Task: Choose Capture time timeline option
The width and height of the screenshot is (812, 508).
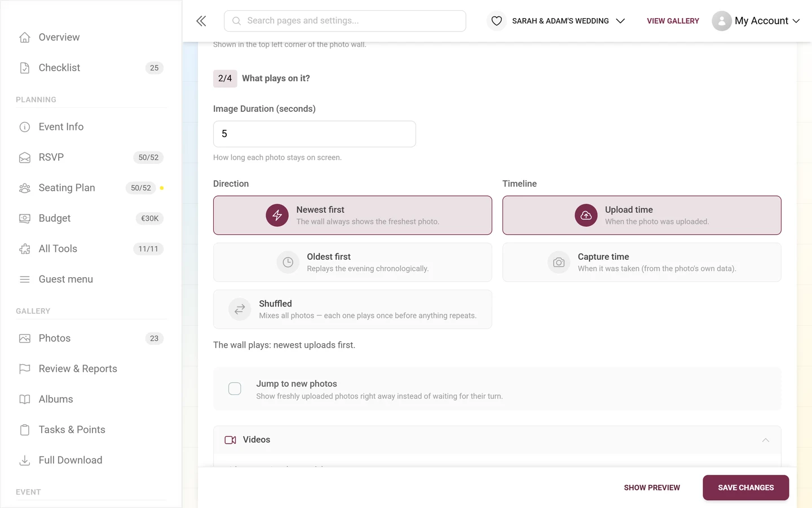Action: 642,262
